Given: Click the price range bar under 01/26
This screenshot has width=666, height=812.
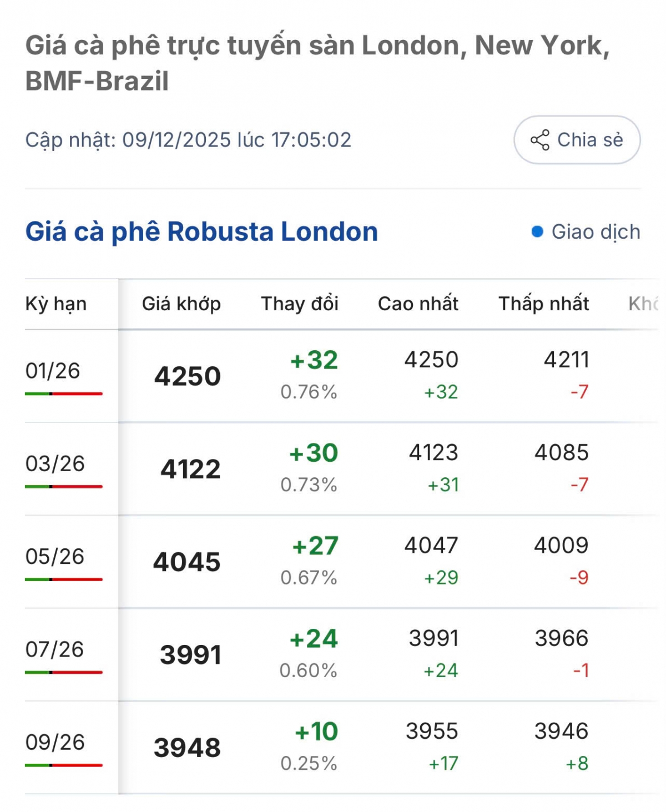Looking at the screenshot, I should pyautogui.click(x=63, y=394).
